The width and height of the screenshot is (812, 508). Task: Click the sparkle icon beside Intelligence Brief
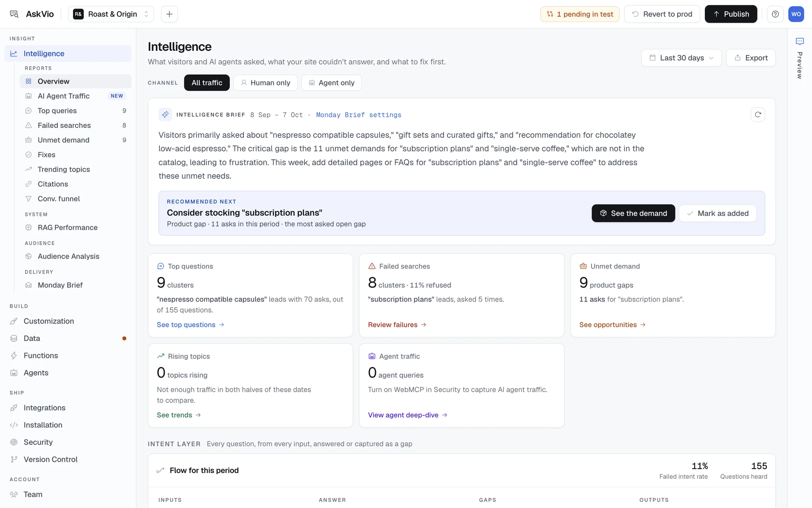(x=165, y=115)
